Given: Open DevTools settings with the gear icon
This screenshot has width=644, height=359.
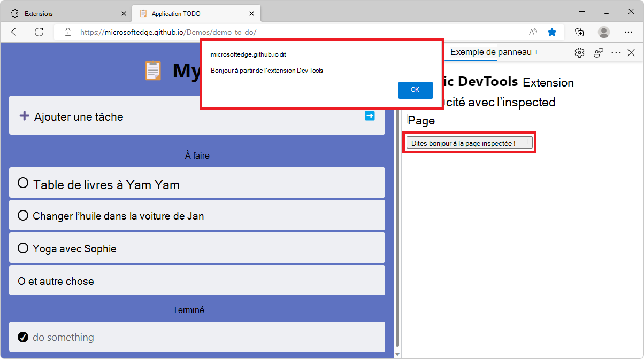Looking at the screenshot, I should pos(579,52).
